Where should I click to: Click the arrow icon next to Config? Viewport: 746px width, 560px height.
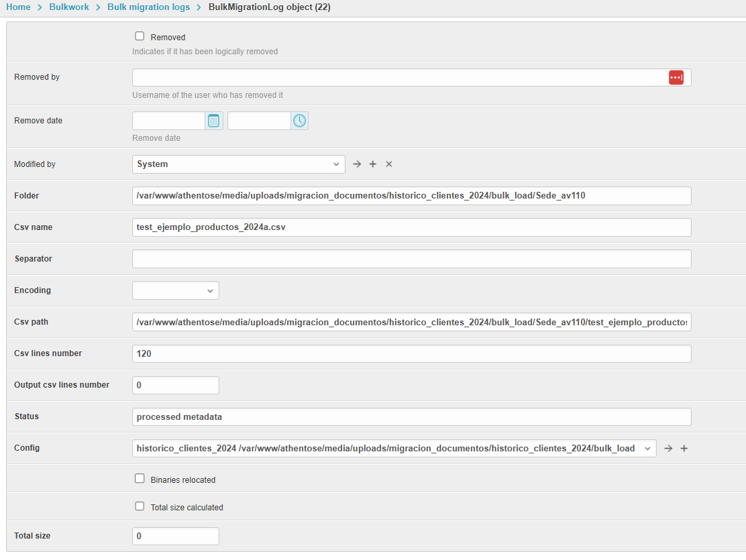668,449
